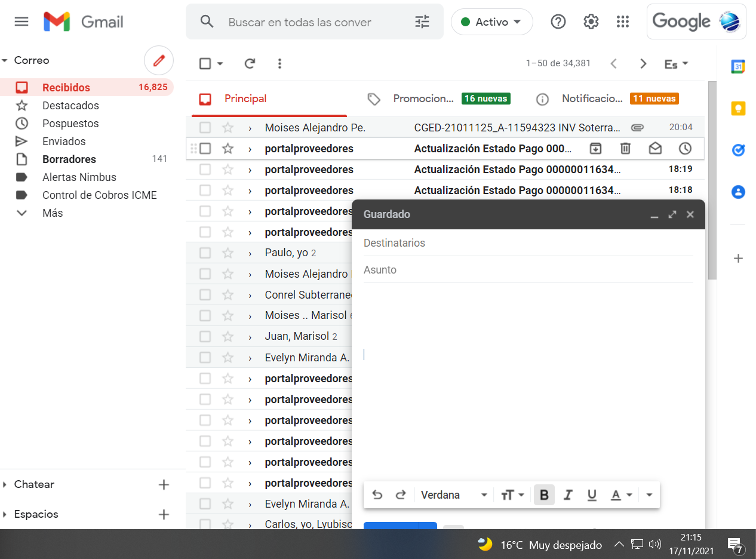Screen dimensions: 756x559
Task: Toggle the select-all messages checkbox
Action: 205,64
